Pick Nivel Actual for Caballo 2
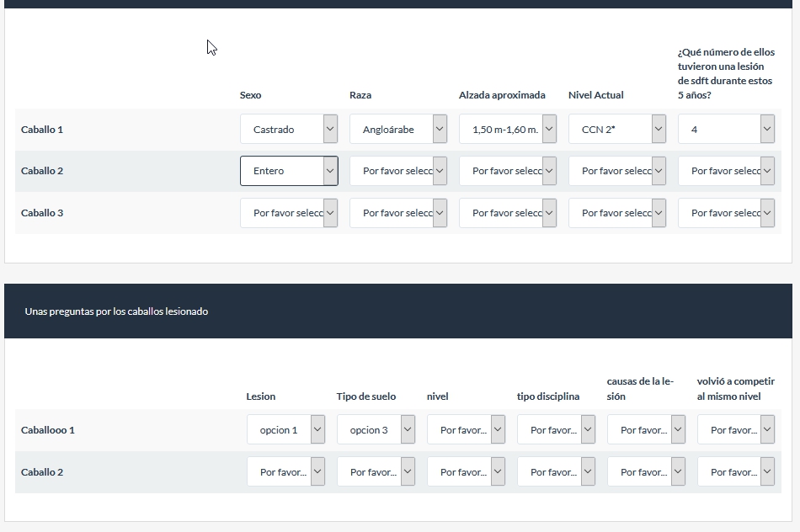 pyautogui.click(x=616, y=171)
